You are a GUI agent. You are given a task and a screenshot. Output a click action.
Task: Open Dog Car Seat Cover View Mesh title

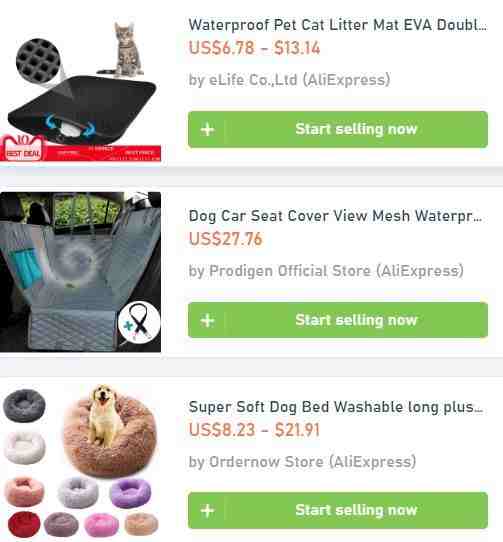click(x=335, y=216)
